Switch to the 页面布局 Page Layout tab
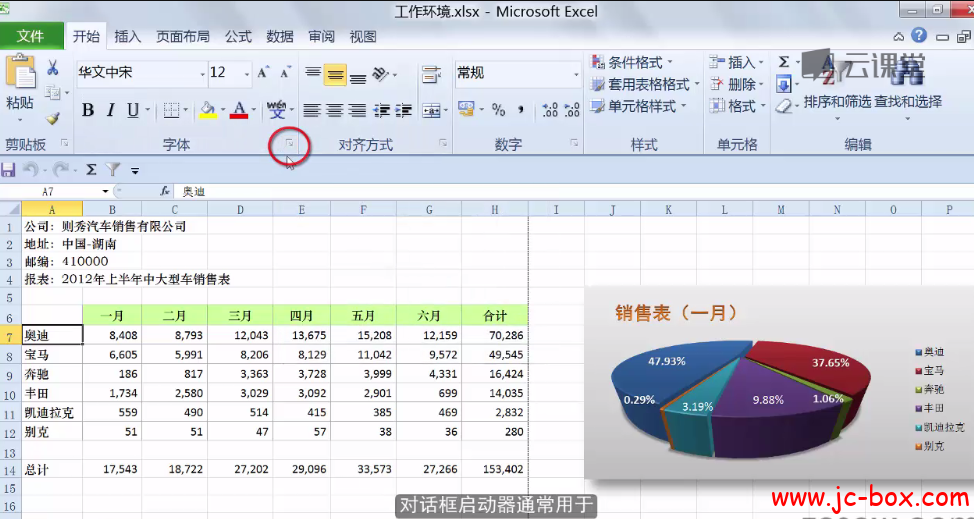Image resolution: width=974 pixels, height=519 pixels. pyautogui.click(x=183, y=37)
